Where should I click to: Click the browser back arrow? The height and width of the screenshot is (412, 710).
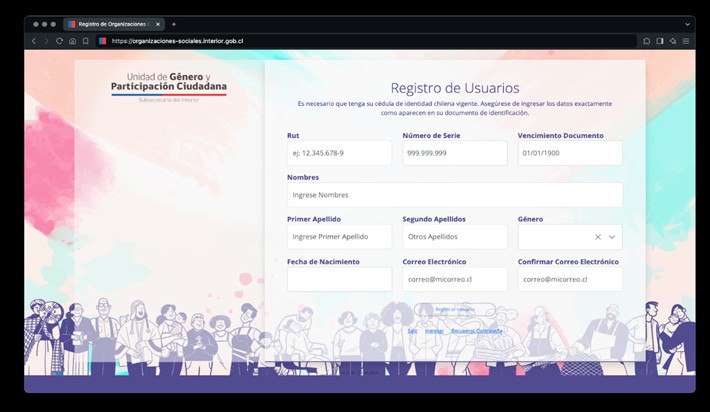coord(34,41)
